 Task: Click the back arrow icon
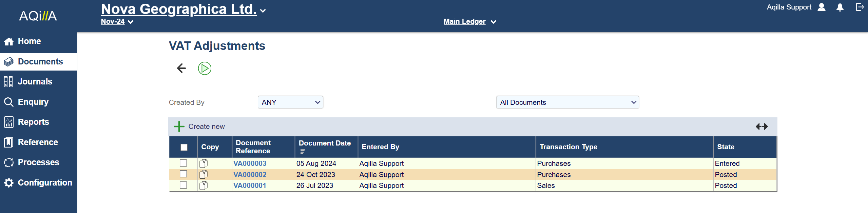(x=181, y=68)
